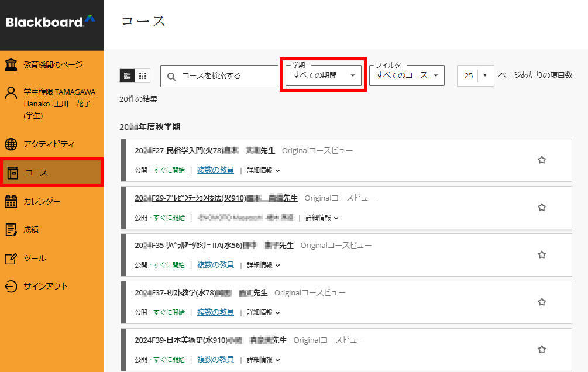Open 複数の教員 link for キリスト教学
Image resolution: width=588 pixels, height=372 pixels.
[216, 312]
